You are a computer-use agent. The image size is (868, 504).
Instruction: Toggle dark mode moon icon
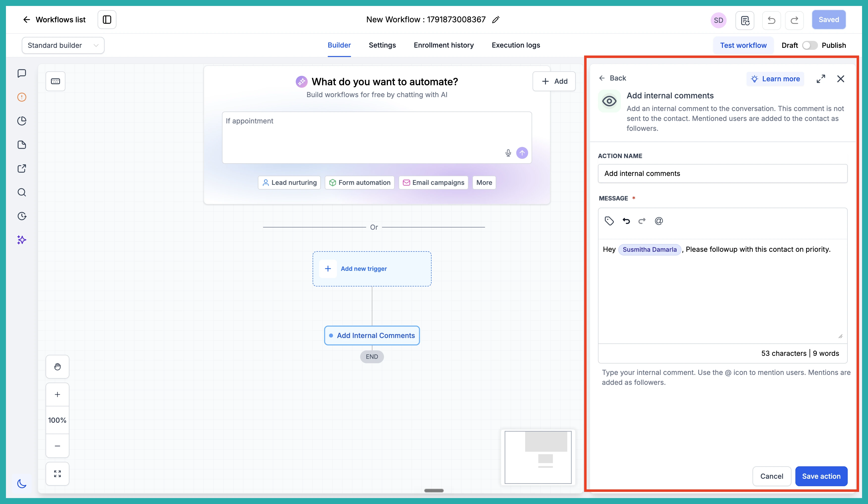coord(22,484)
